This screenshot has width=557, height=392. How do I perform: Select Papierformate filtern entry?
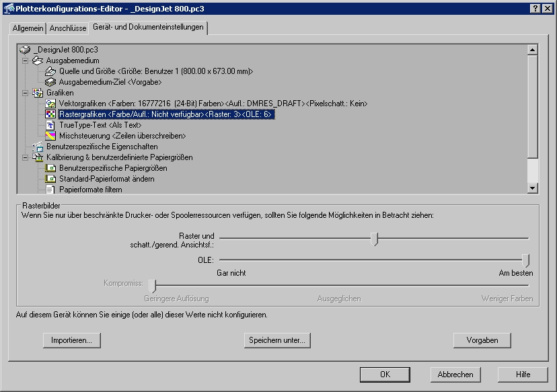point(91,190)
